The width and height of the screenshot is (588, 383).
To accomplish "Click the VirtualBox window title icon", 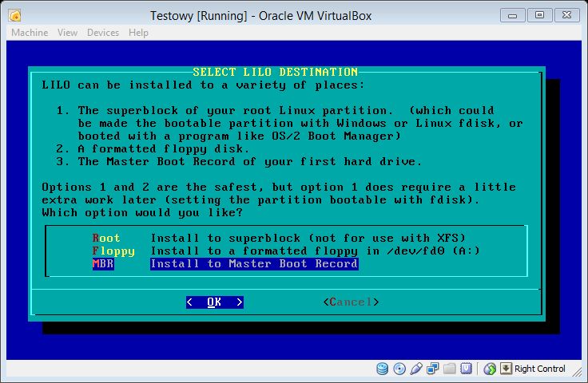I will 15,16.
